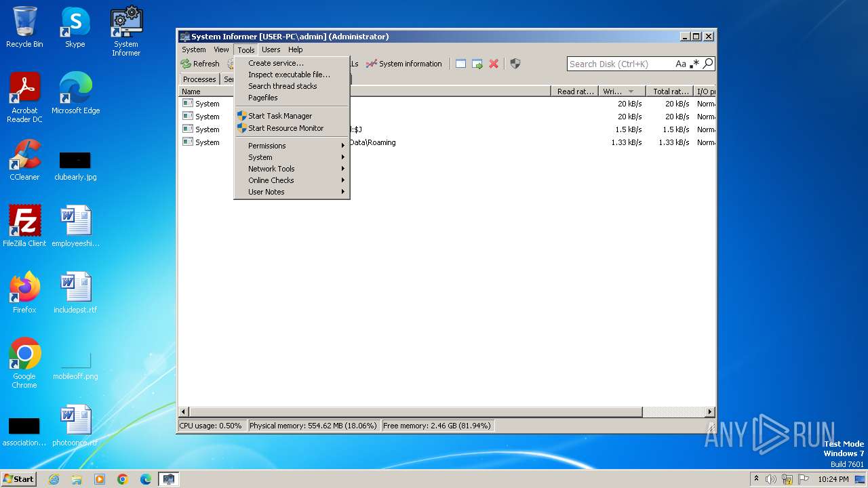Open Acrobat Reader DC desktop icon
Viewport: 868px width, 488px height.
[x=24, y=98]
